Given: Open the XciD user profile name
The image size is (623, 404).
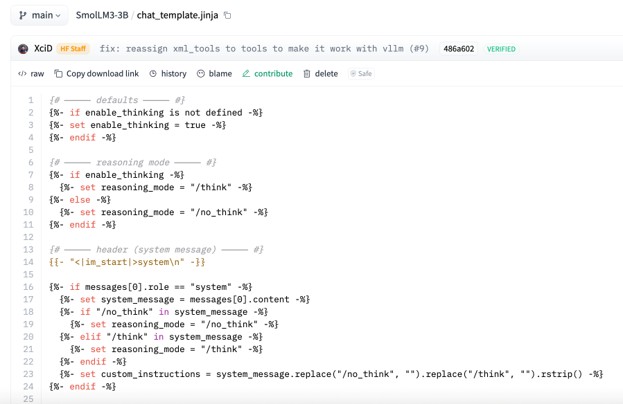Looking at the screenshot, I should 43,48.
